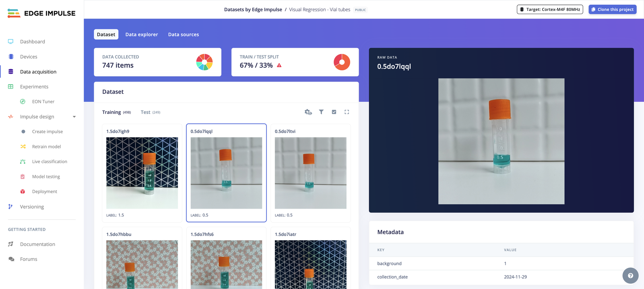Open EON Tuner
The width and height of the screenshot is (644, 289).
click(43, 102)
